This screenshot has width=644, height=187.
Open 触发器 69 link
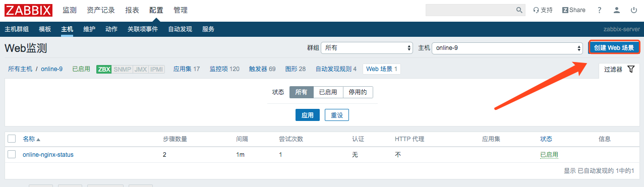262,69
